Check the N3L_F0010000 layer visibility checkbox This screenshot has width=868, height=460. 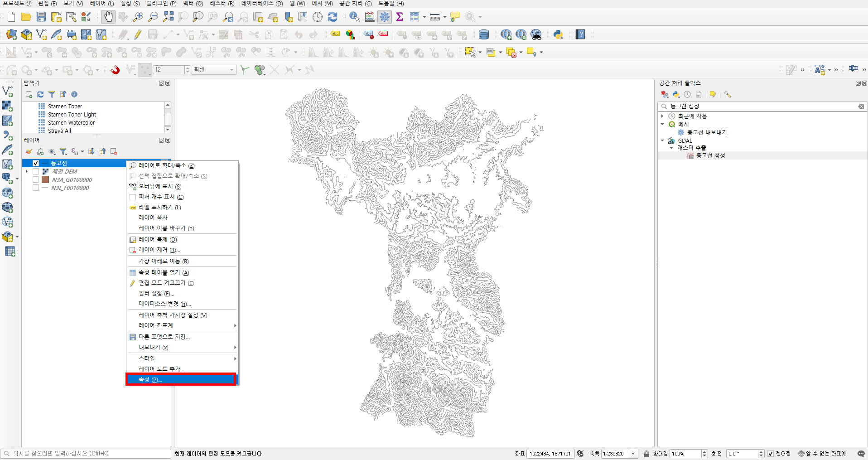pos(36,188)
